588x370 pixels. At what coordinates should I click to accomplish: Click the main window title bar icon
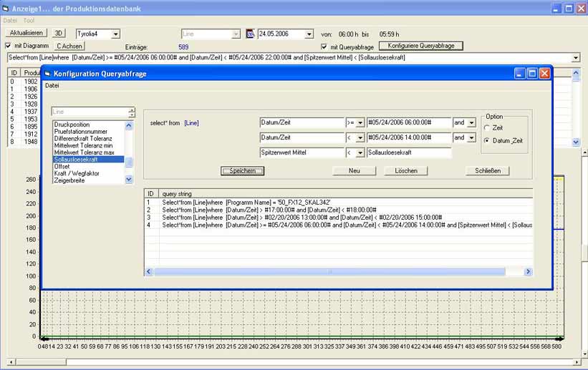click(5, 9)
